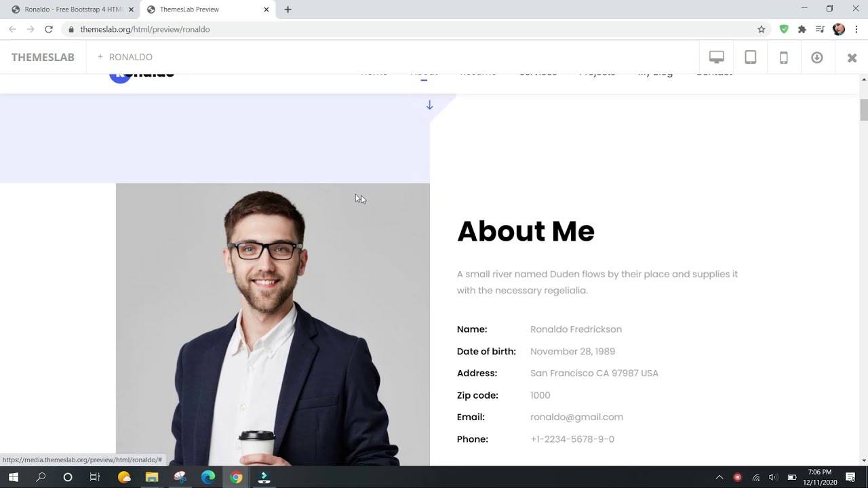Image resolution: width=868 pixels, height=488 pixels.
Task: Go forward in browser history
Action: pyautogui.click(x=31, y=29)
